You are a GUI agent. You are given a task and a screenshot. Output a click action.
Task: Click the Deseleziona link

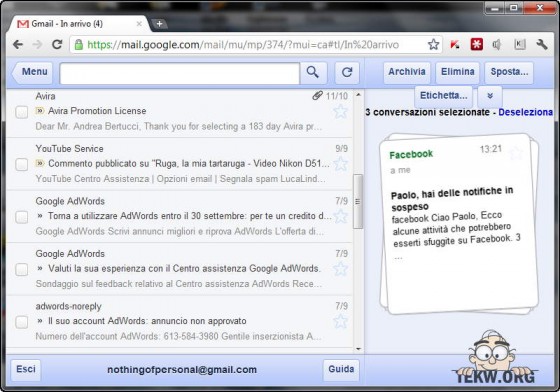click(x=525, y=112)
